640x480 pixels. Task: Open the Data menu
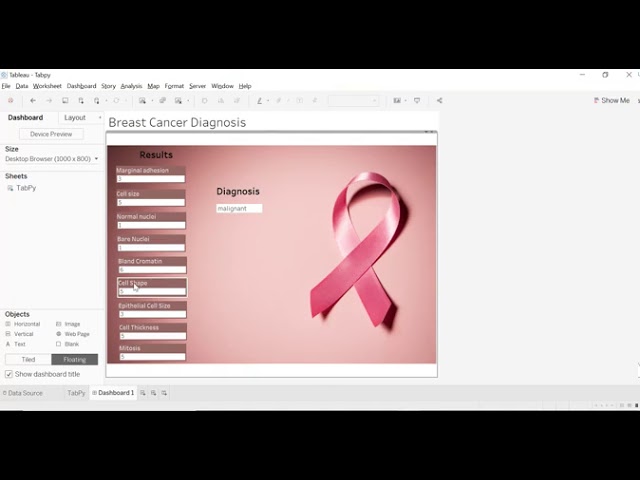click(22, 86)
